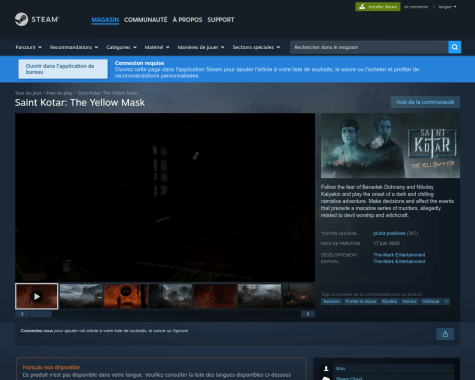475x380 pixels.
Task: Click the Solo feature link
Action: [x=340, y=368]
